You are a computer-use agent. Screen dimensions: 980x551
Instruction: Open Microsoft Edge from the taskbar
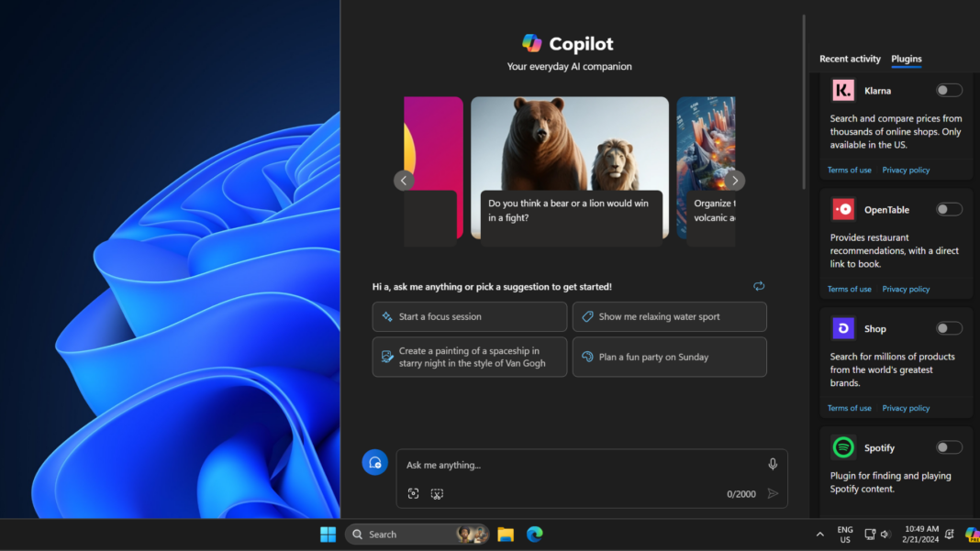point(534,534)
